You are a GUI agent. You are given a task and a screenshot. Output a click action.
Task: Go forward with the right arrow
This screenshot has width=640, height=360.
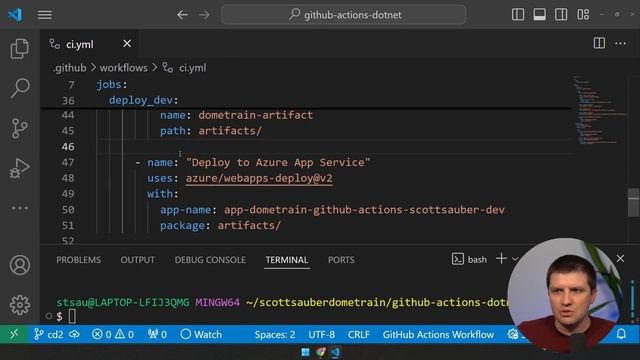(x=204, y=15)
